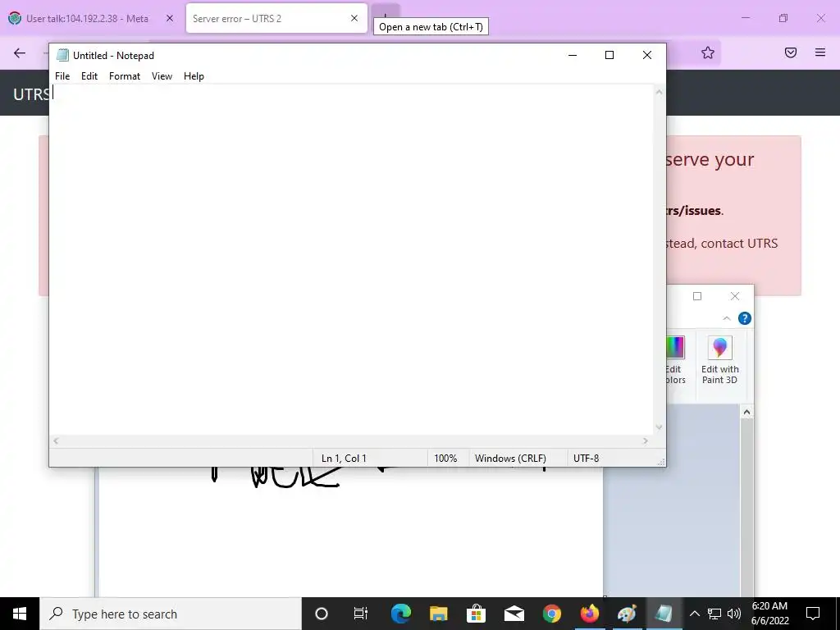
Task: Click Notepad horizontal scrollbar left arrow
Action: (57, 441)
